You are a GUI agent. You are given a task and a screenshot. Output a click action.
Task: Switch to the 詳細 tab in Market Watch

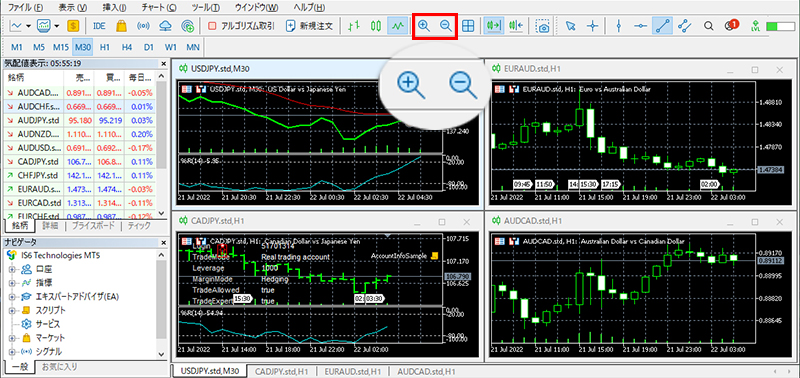tap(50, 225)
